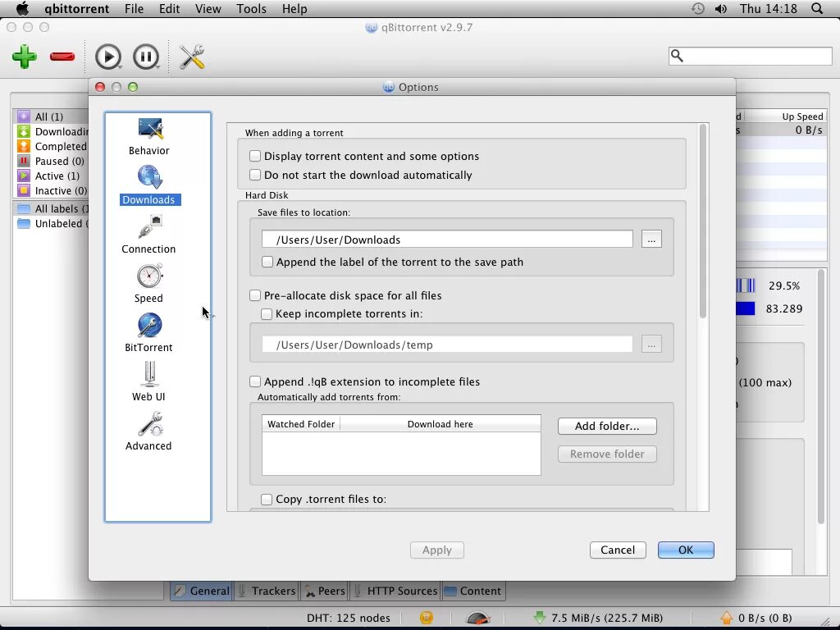
Task: Switch to the Trackers tab
Action: (267, 591)
